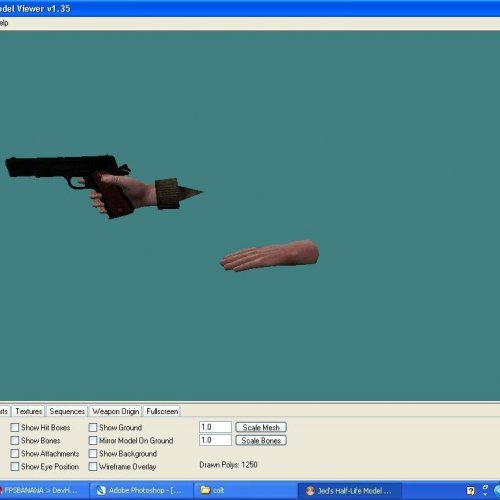Check the Show Attachments option
Screen dimensions: 500x500
(15, 453)
